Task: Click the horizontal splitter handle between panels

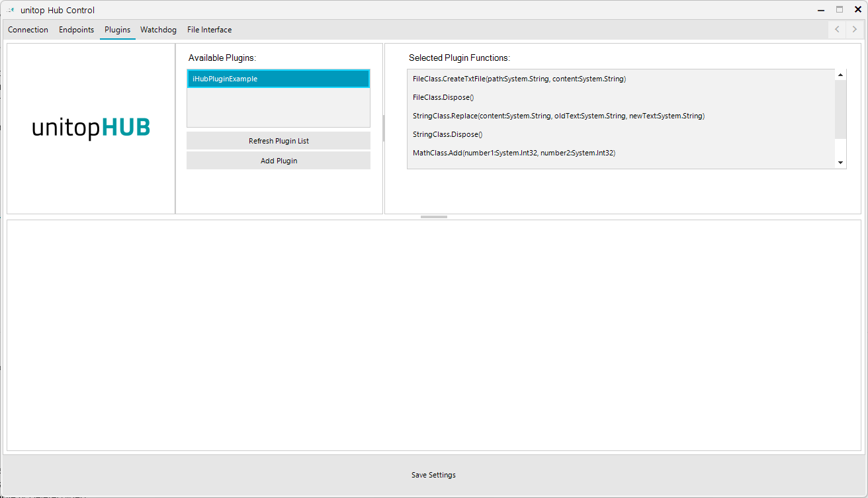Action: coord(434,217)
